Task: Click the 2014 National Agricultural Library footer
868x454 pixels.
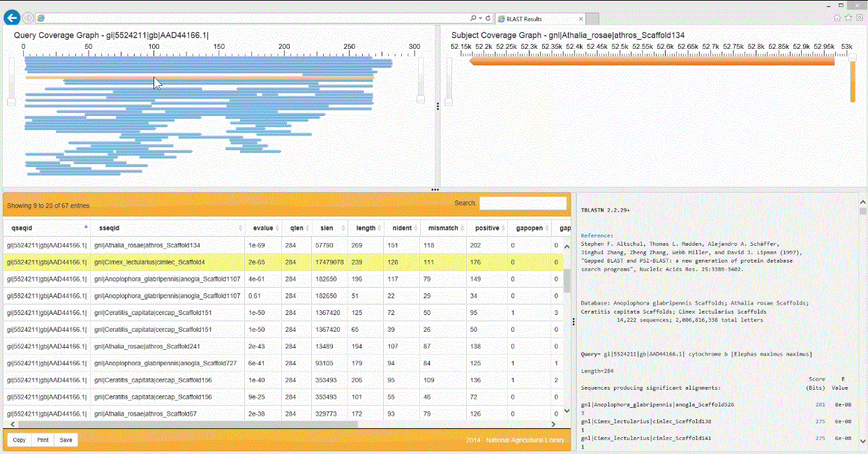Action: pyautogui.click(x=515, y=440)
